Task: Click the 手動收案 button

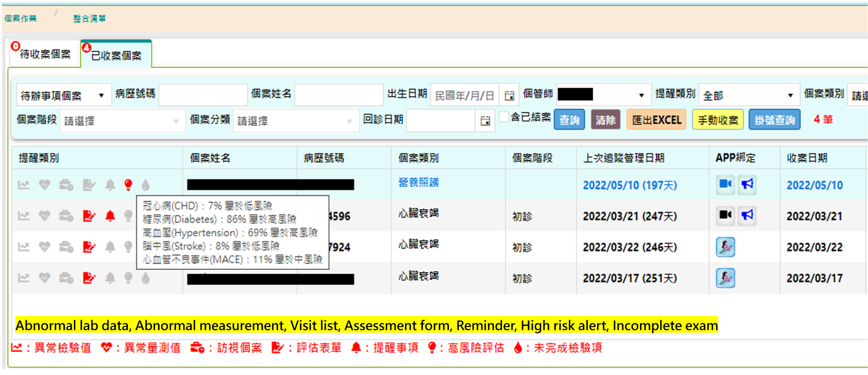Action: (x=718, y=120)
